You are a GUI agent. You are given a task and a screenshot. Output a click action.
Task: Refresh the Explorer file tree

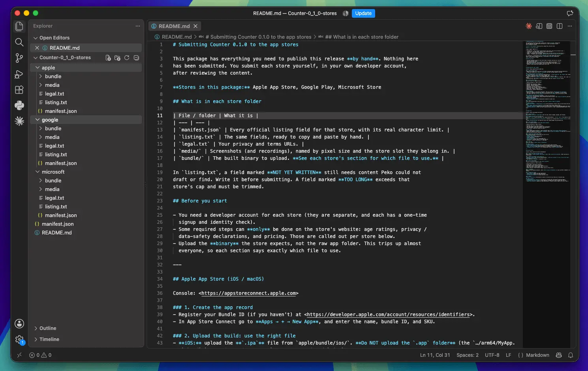[x=127, y=58]
